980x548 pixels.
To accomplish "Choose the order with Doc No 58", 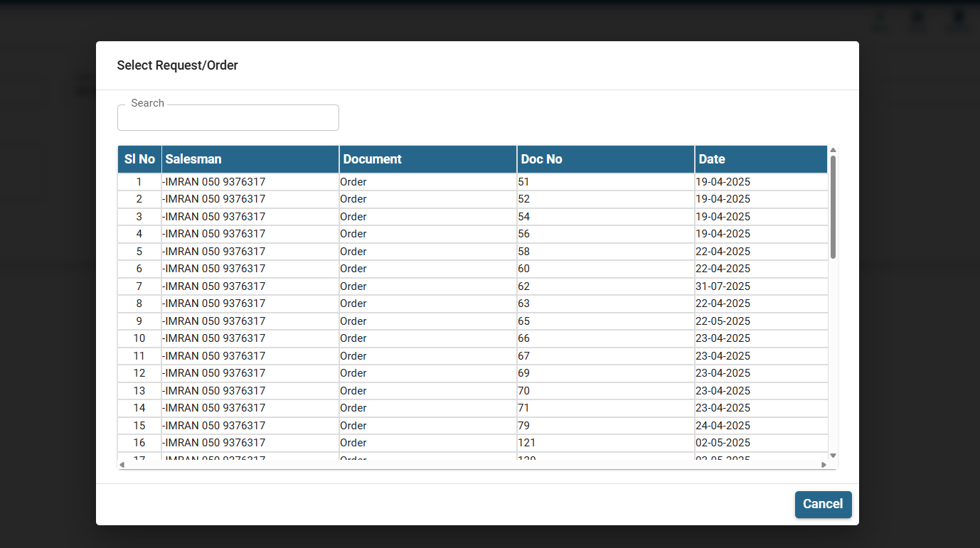I will (523, 252).
